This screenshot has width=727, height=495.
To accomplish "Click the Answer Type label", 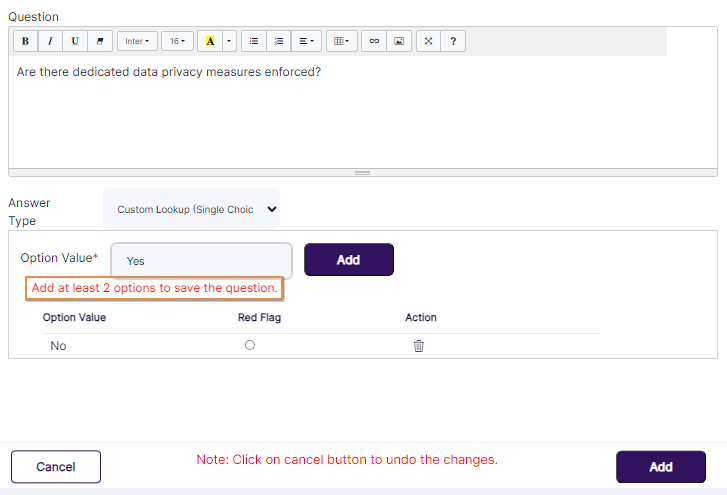I will [x=29, y=212].
